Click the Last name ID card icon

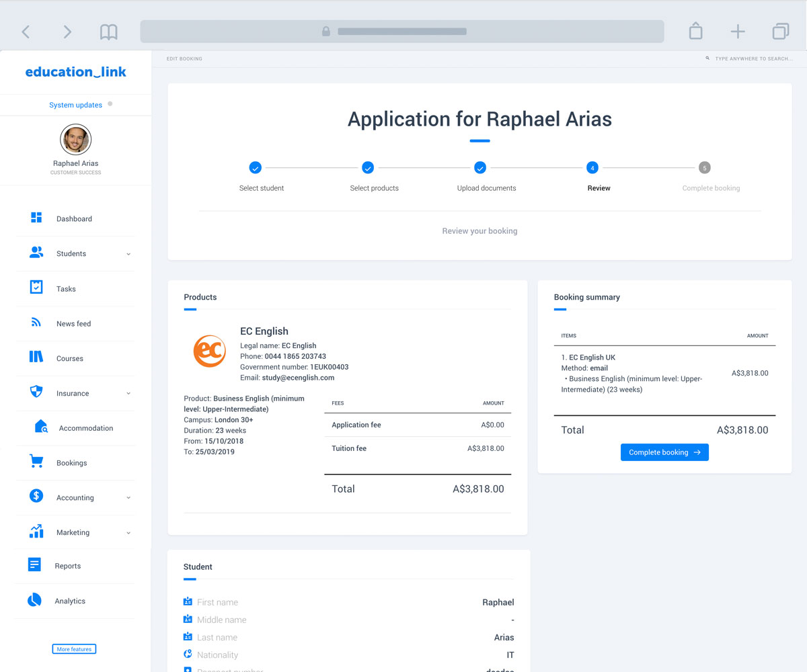[188, 636]
